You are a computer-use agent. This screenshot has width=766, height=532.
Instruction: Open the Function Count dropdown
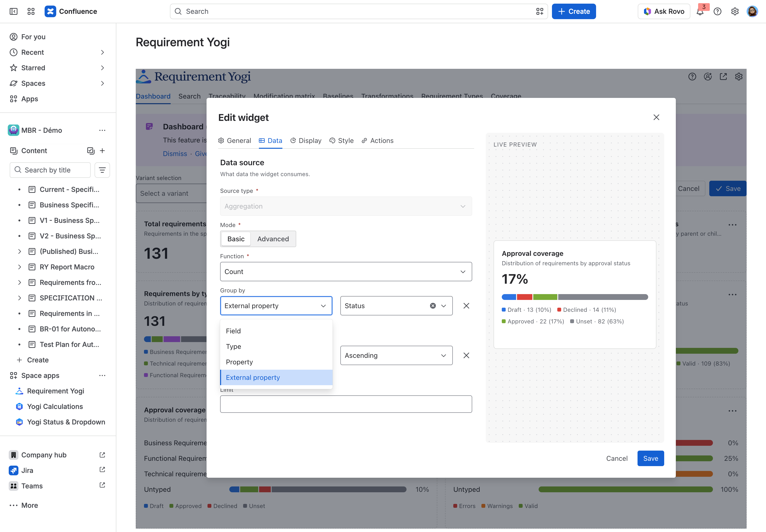point(346,272)
